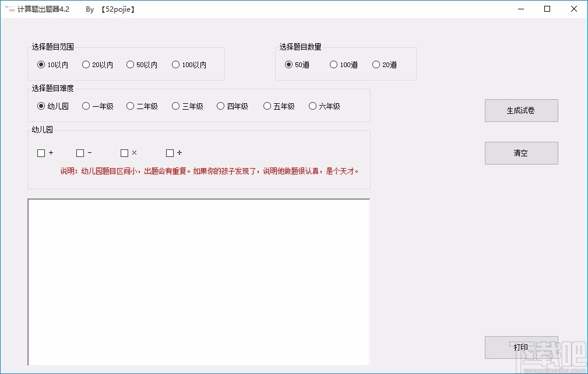Click the 生成试卷 button to generate test

tap(520, 110)
